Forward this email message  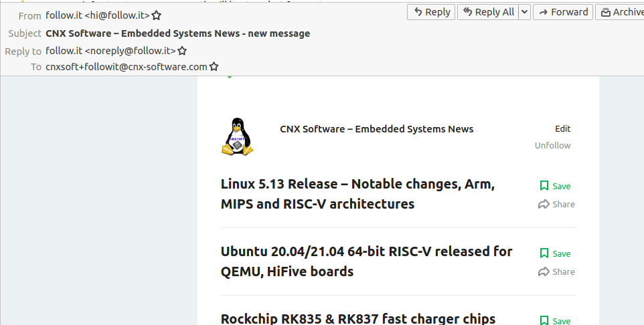[x=563, y=12]
